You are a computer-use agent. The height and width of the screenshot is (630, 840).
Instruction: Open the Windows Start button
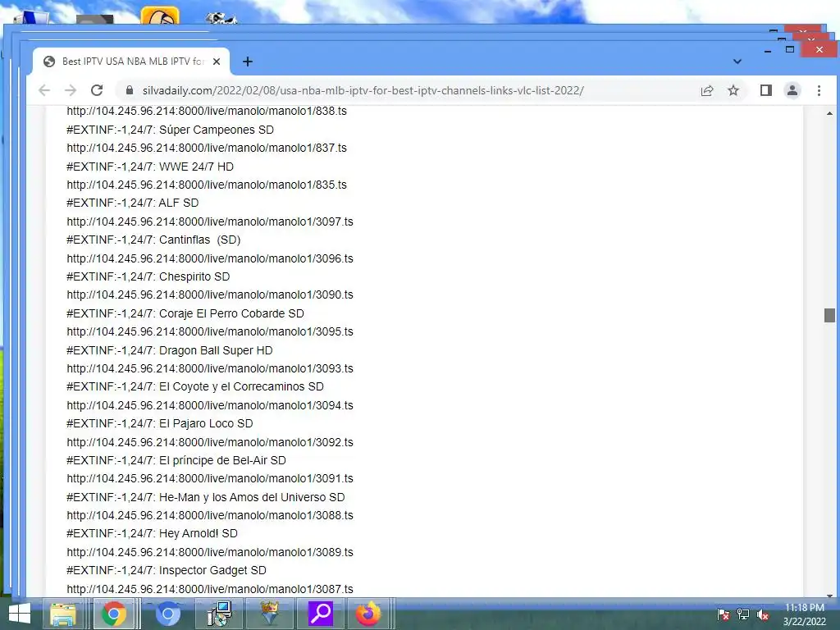tap(20, 614)
